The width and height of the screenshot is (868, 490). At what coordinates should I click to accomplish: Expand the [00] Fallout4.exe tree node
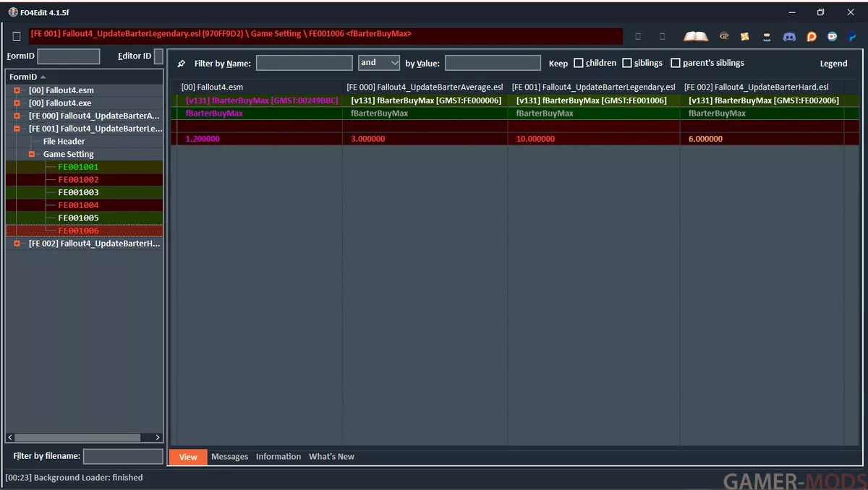(x=17, y=103)
